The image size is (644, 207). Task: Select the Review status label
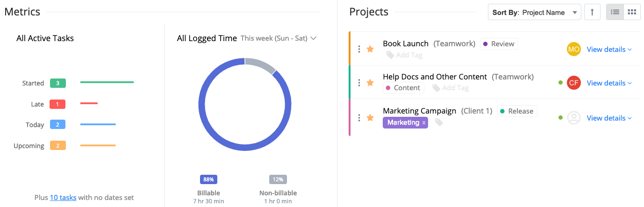tap(499, 44)
